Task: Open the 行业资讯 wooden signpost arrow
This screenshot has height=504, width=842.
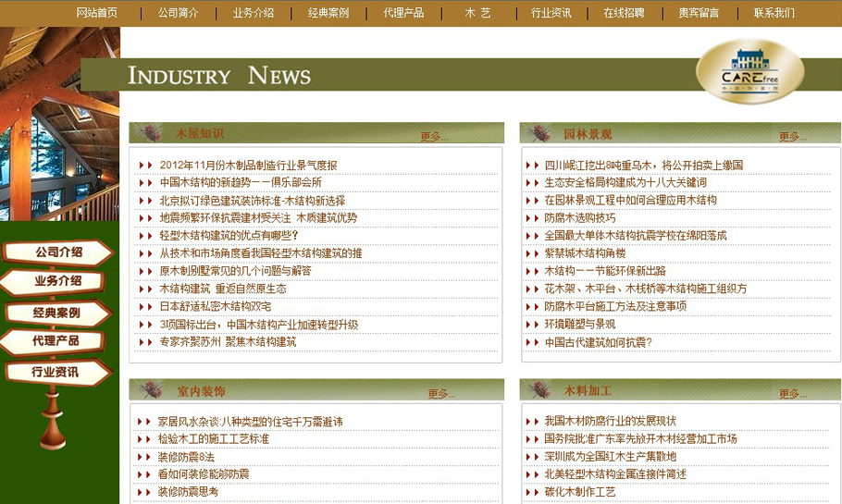Action: (57, 372)
